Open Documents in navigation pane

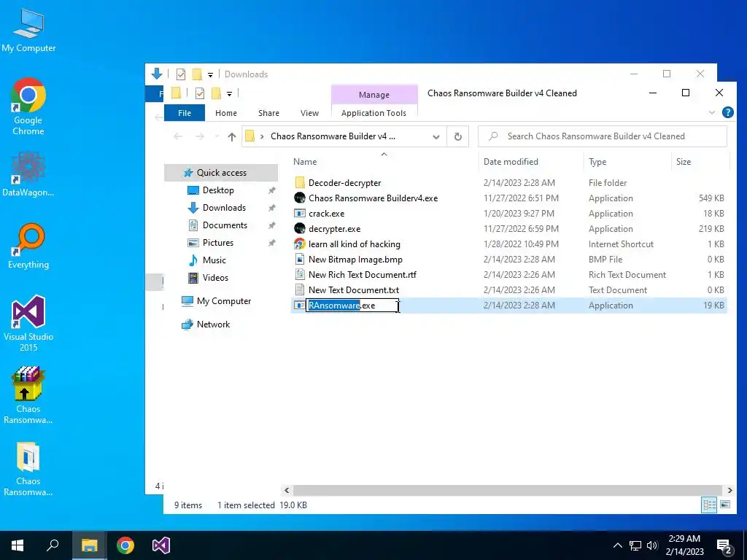225,225
